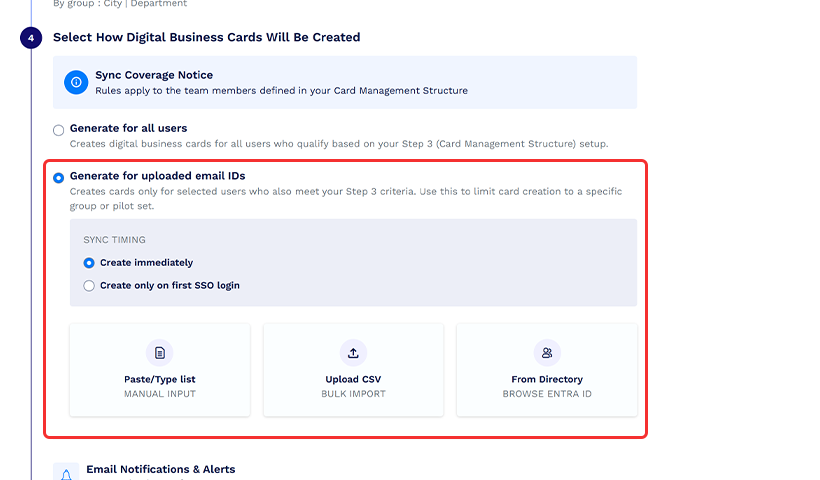Click the BULK IMPORT subtitle text

353,394
